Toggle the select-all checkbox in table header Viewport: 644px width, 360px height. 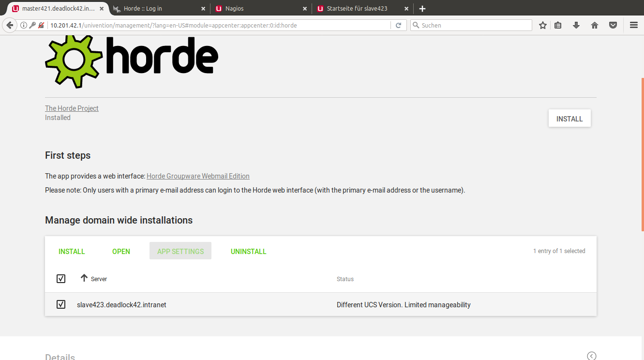click(x=61, y=279)
